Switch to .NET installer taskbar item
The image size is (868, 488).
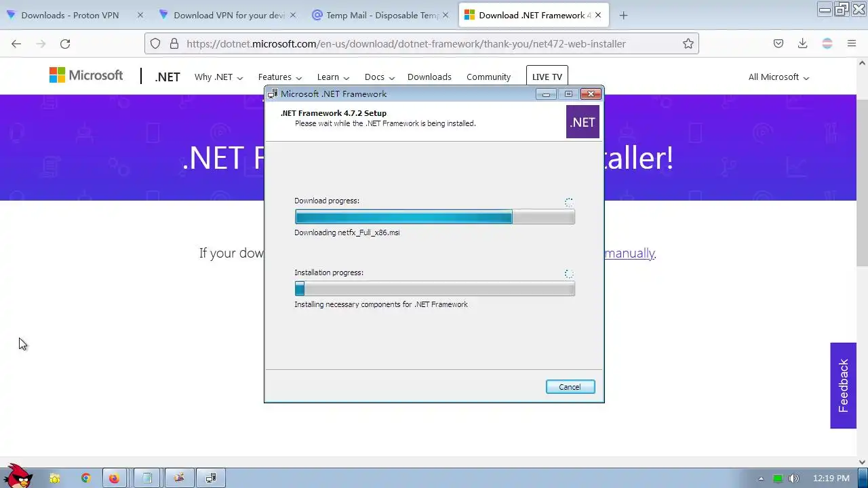point(211,478)
